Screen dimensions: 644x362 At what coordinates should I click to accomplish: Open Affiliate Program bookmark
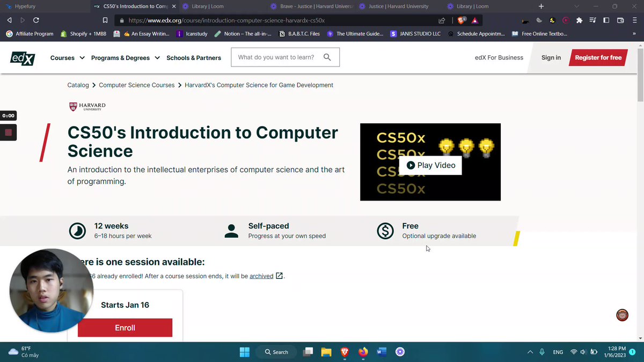[30, 33]
